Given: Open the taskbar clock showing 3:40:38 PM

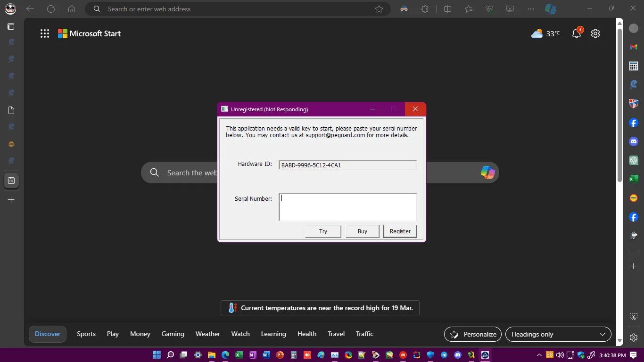Looking at the screenshot, I should click(612, 355).
